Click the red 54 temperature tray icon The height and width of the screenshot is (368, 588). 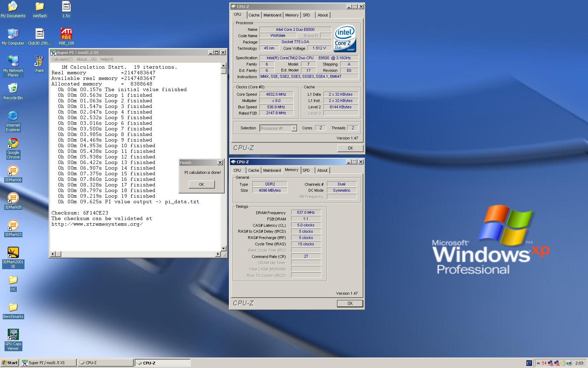click(x=544, y=363)
